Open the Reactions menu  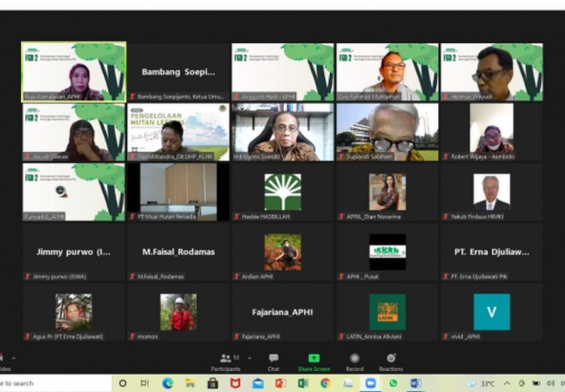[x=390, y=362]
